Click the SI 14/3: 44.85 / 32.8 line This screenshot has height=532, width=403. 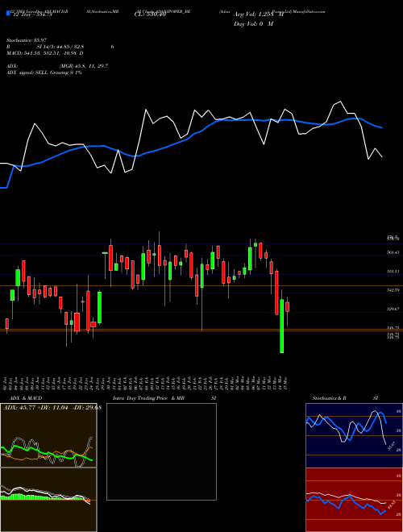pyautogui.click(x=60, y=47)
